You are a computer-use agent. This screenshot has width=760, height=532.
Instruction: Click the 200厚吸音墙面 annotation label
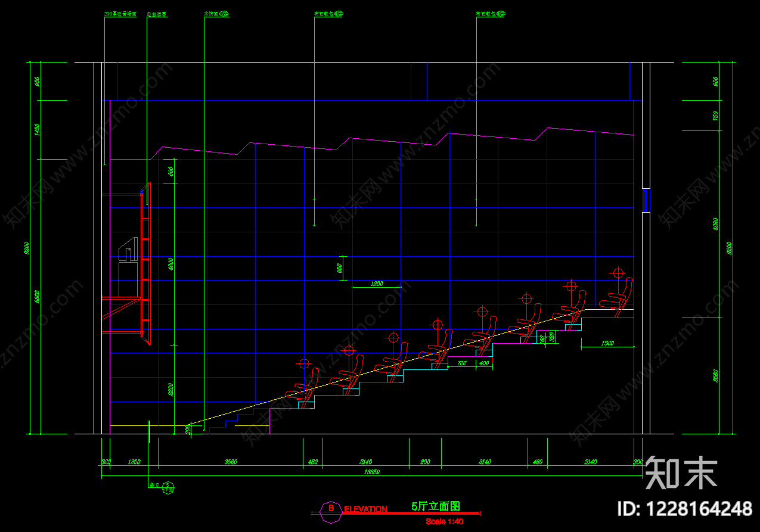pos(121,14)
